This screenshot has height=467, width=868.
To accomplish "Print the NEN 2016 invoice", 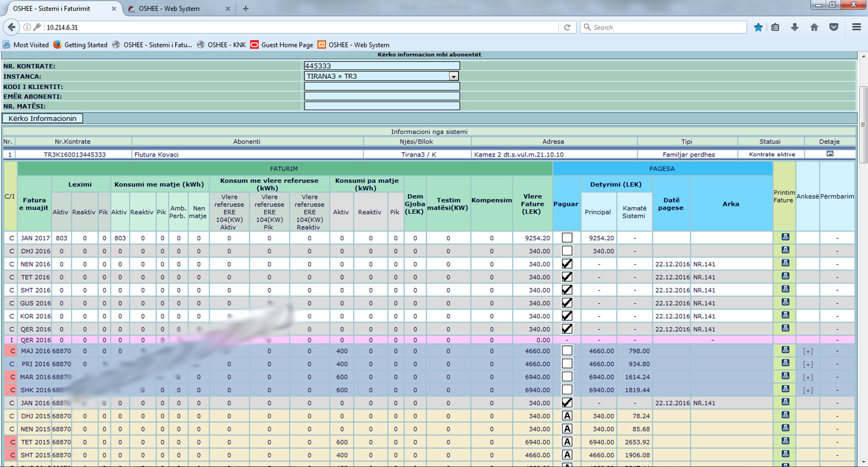I will pyautogui.click(x=785, y=263).
